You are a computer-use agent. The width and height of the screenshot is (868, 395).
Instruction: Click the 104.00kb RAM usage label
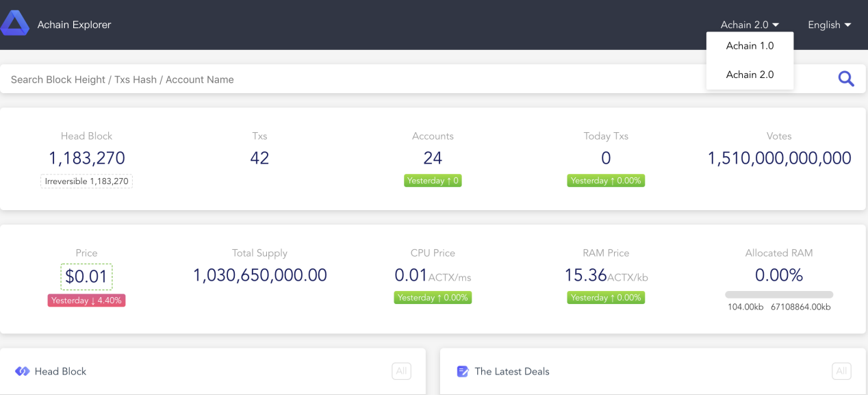click(746, 307)
